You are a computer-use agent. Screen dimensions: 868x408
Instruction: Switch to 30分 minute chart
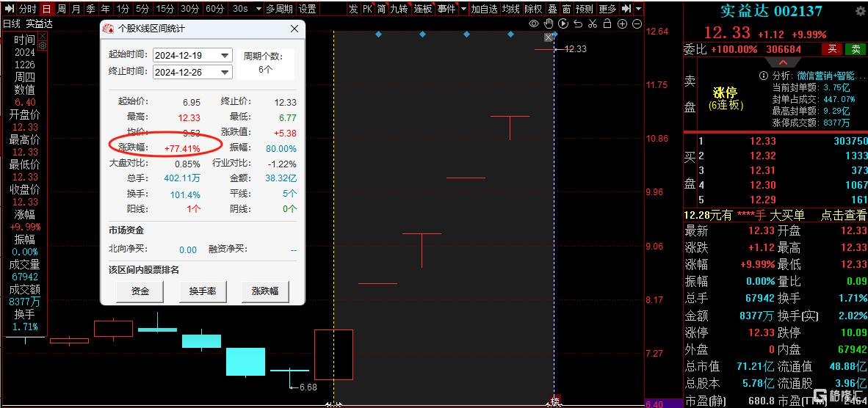(x=190, y=9)
